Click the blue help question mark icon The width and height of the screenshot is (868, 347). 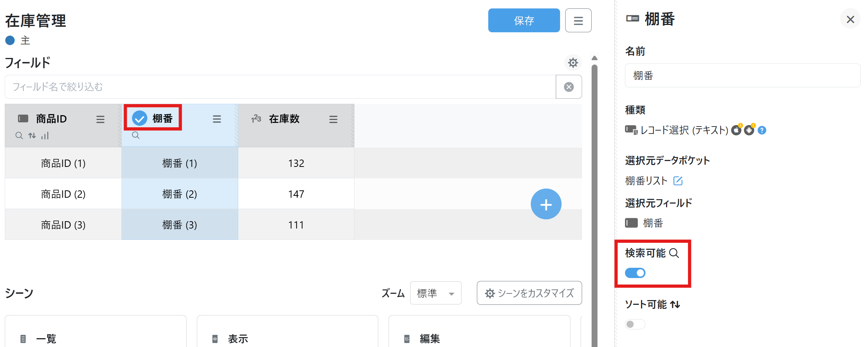[x=762, y=130]
